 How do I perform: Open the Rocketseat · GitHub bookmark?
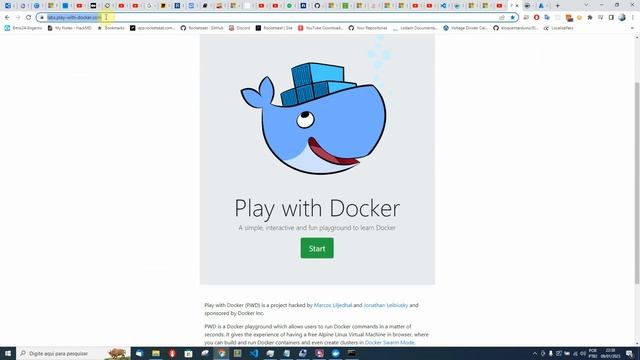click(x=202, y=28)
